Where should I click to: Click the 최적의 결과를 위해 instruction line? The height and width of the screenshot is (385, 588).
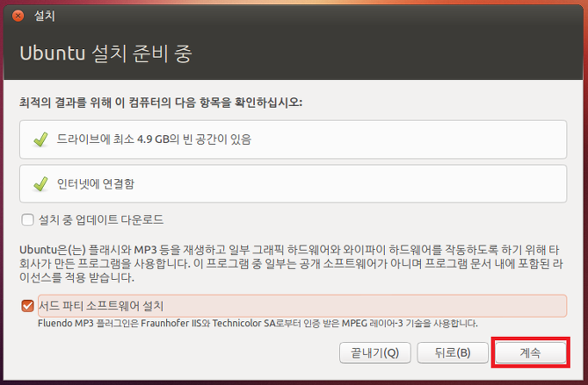coord(161,102)
